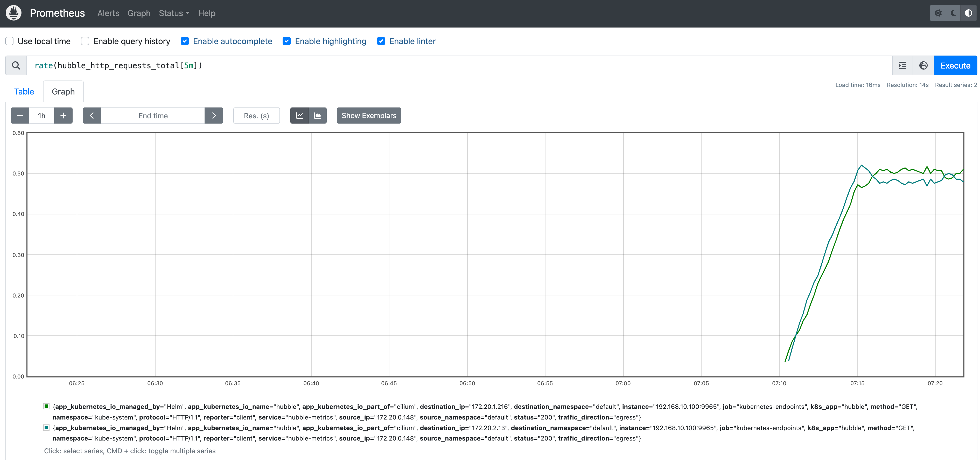The width and height of the screenshot is (980, 460).
Task: Decrease the time range with minus
Action: pos(20,115)
